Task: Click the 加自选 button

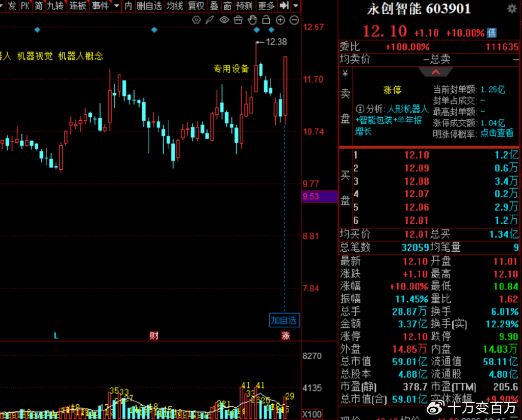Action: click(284, 320)
